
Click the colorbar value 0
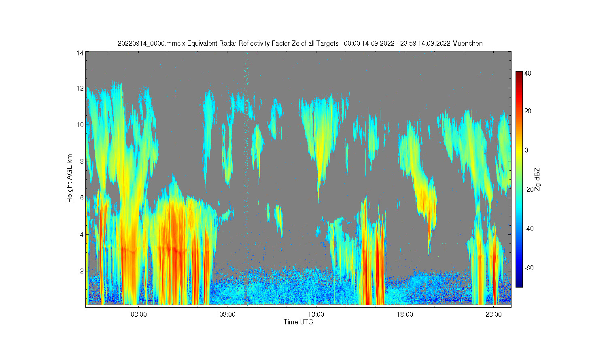click(526, 150)
